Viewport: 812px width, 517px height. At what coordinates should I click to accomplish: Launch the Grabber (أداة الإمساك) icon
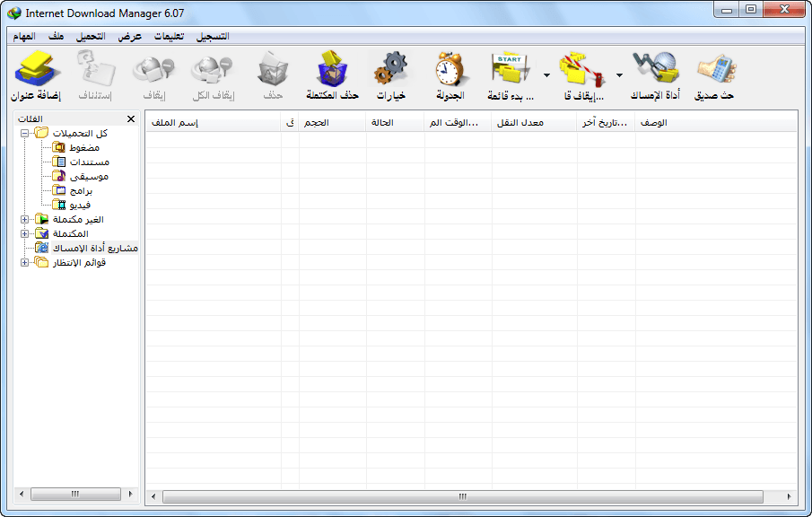(656, 69)
